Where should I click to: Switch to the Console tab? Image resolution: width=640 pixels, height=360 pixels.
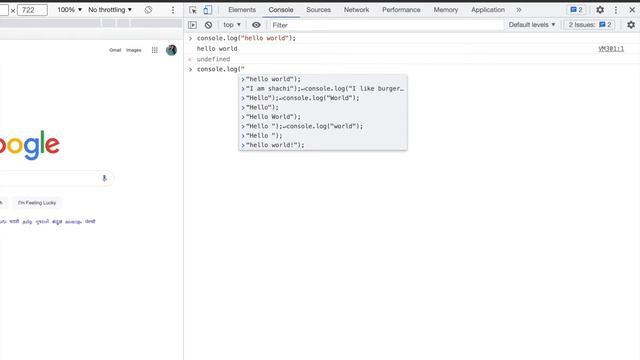281,10
